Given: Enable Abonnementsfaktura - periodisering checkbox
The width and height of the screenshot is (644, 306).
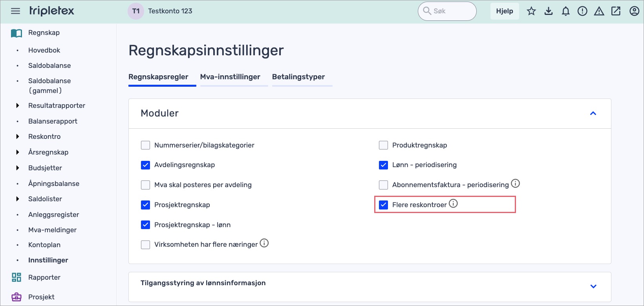Looking at the screenshot, I should tap(383, 185).
